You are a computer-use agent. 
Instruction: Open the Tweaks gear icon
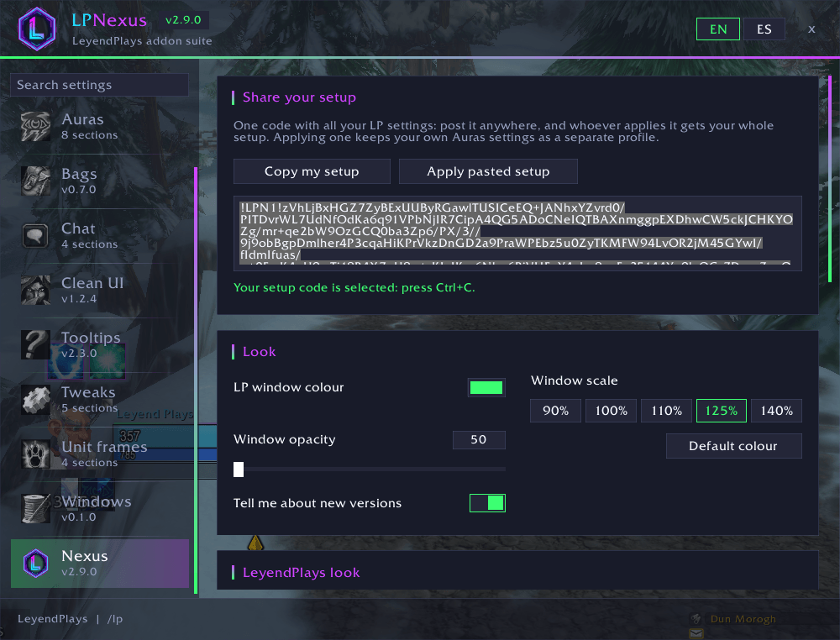coord(36,400)
